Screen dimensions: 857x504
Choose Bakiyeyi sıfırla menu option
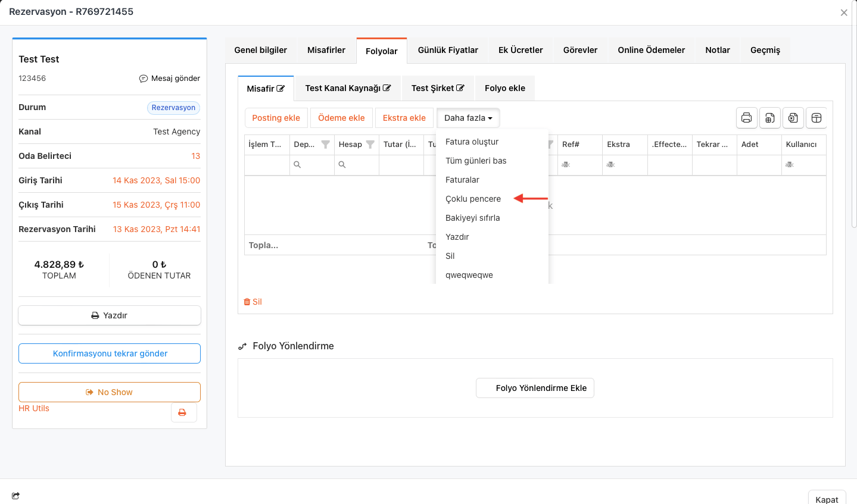click(x=472, y=218)
